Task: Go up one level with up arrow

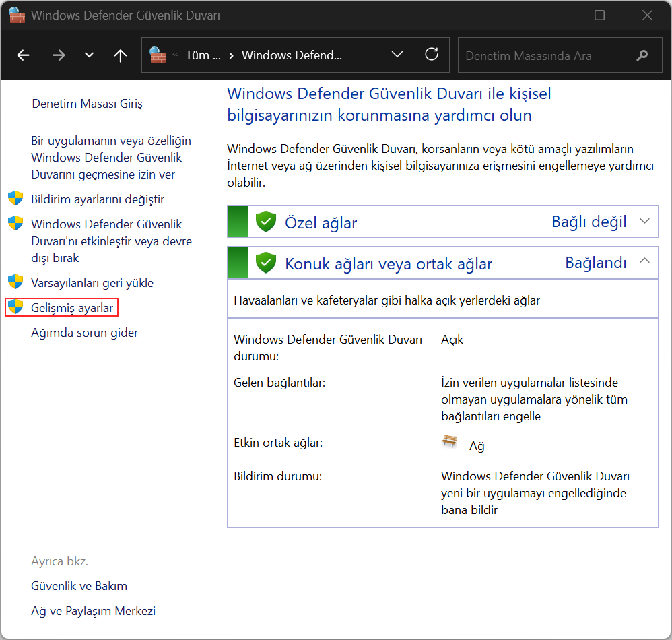Action: click(x=121, y=55)
